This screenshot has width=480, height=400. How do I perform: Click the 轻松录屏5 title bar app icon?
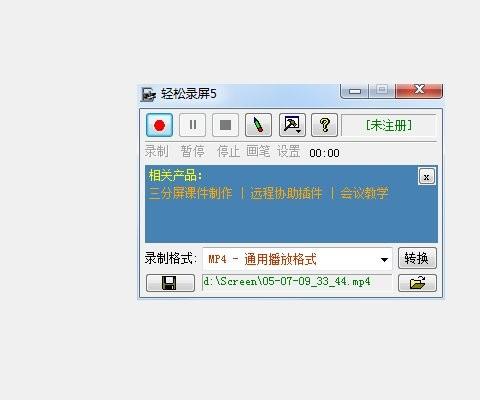[148, 94]
